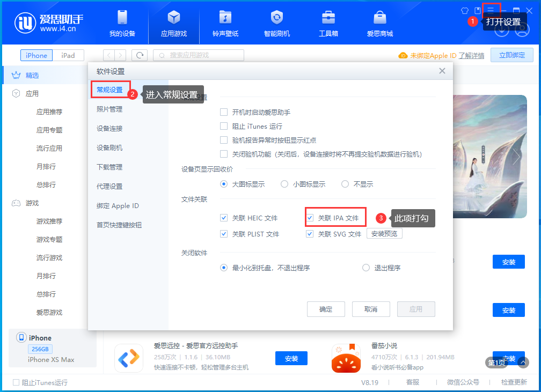Select the 不显示 radio option
The width and height of the screenshot is (541, 392).
[x=345, y=184]
